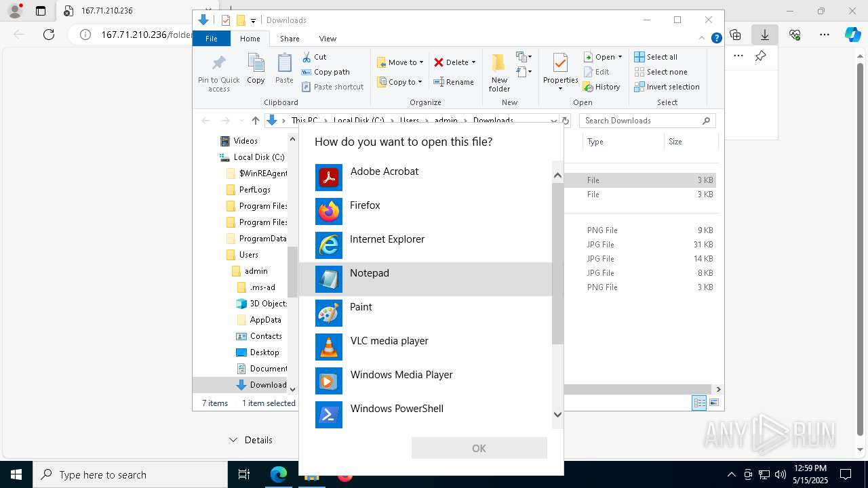The width and height of the screenshot is (868, 488).
Task: Sort by the Type column header
Action: [x=623, y=142]
